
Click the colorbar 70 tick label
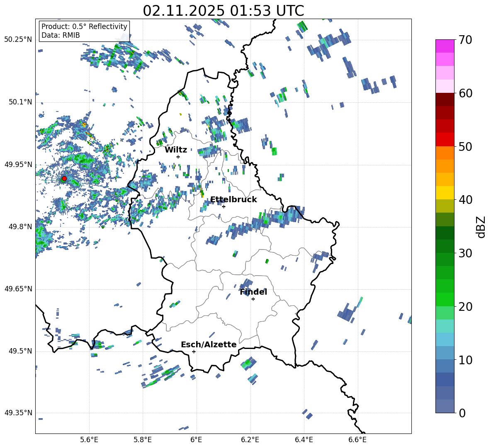pos(465,40)
